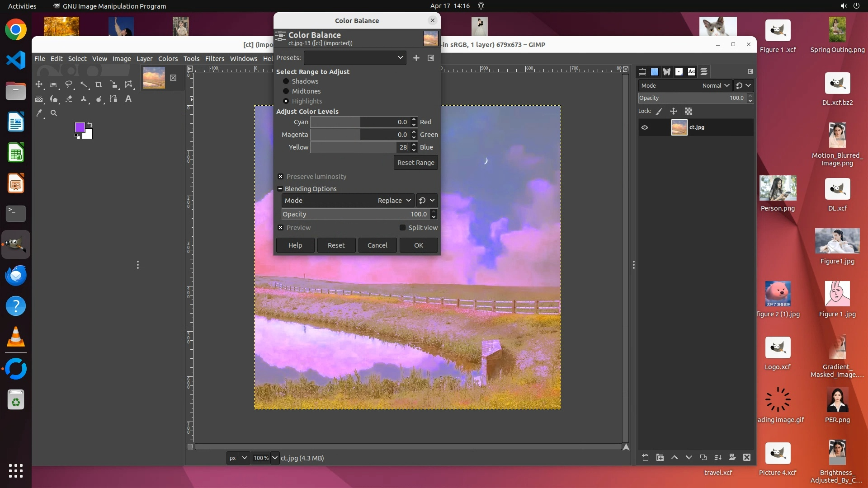The image size is (868, 488).
Task: Select the Crop tool
Action: (x=98, y=84)
